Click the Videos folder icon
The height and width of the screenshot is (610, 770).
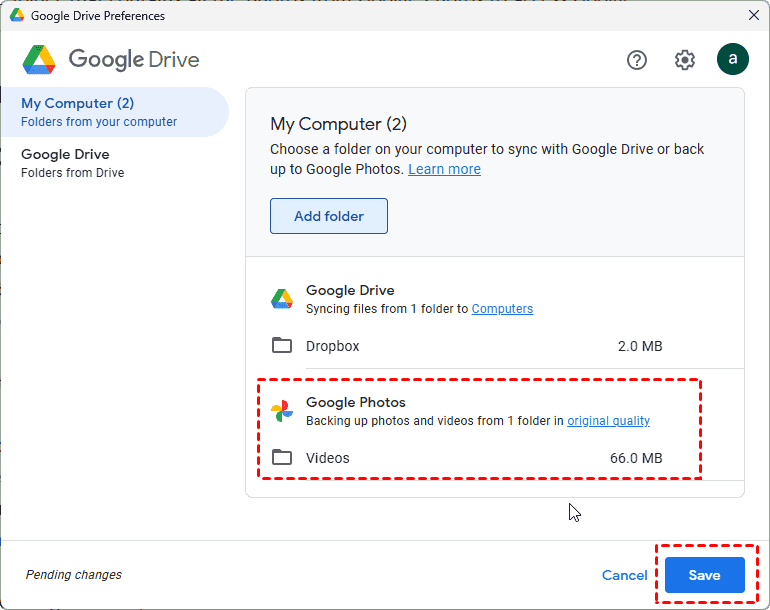pyautogui.click(x=282, y=458)
